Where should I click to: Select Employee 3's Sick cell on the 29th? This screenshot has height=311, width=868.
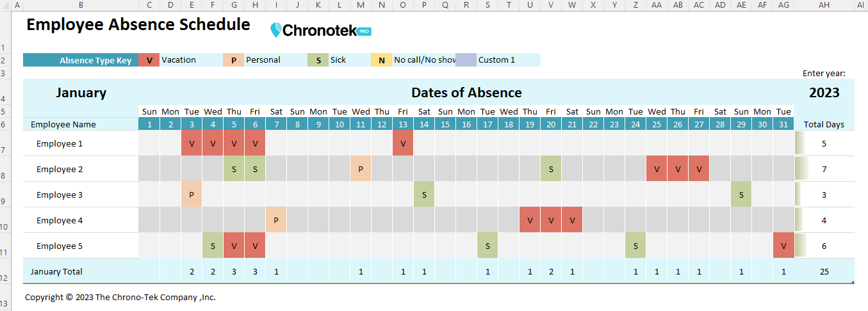pyautogui.click(x=741, y=195)
